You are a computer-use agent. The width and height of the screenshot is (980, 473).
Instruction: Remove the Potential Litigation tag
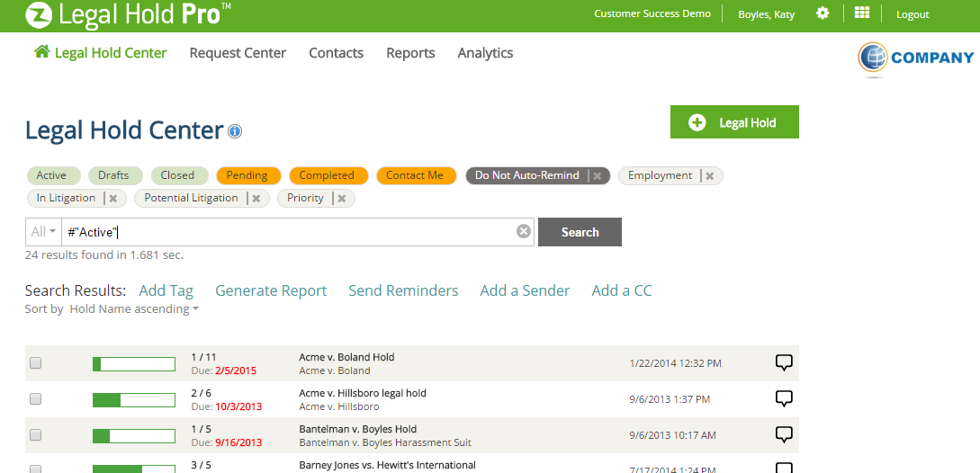point(256,199)
